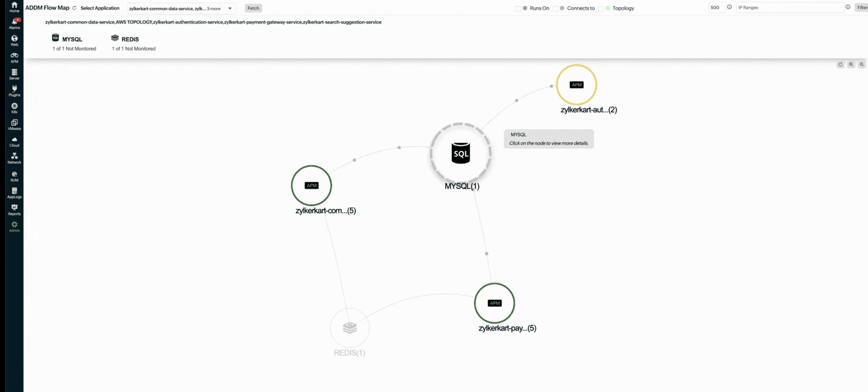Reset the map view with the refresh icon
The image size is (868, 392).
(840, 65)
